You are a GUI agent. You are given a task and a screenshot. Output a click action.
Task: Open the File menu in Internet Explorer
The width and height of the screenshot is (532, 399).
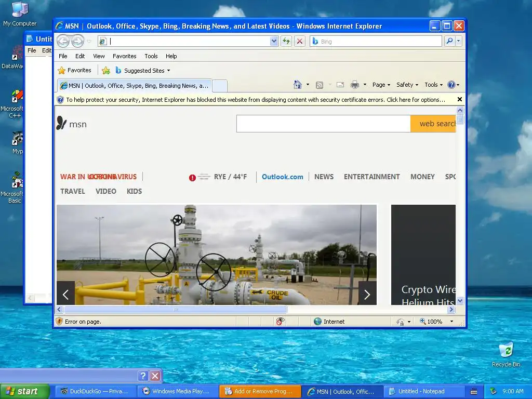tap(63, 56)
